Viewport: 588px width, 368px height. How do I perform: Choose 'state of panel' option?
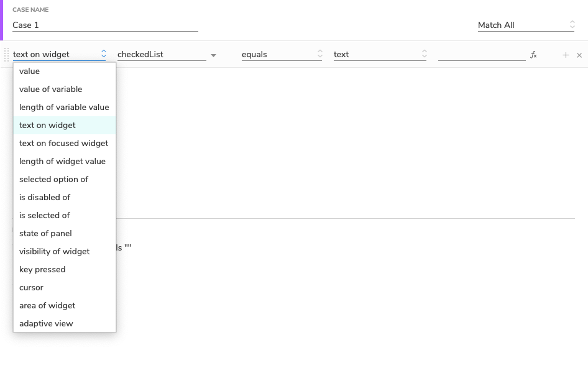45,234
